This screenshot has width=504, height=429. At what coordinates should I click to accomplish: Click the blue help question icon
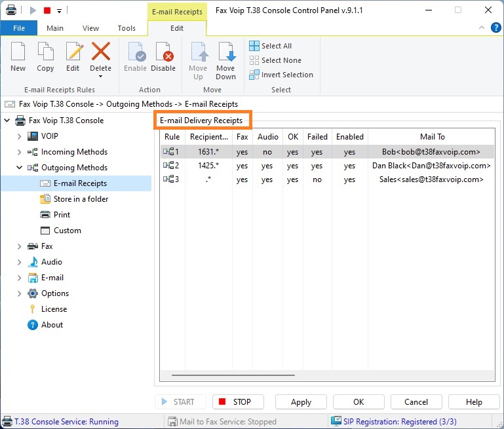(496, 28)
